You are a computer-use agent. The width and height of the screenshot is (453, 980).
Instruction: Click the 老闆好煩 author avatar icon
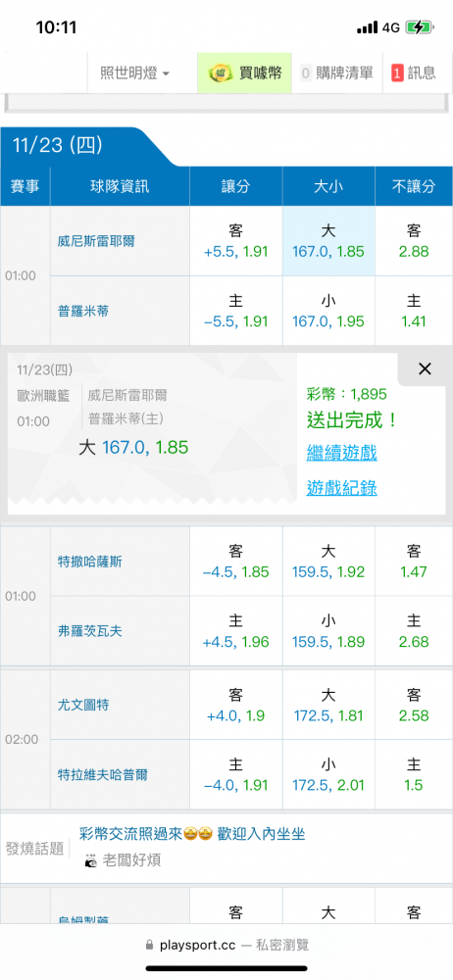[91, 860]
